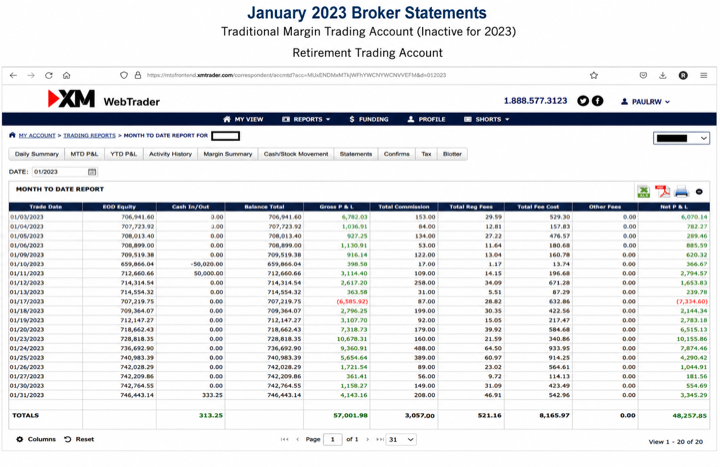Click the page number input box
The width and height of the screenshot is (720, 467).
point(332,439)
